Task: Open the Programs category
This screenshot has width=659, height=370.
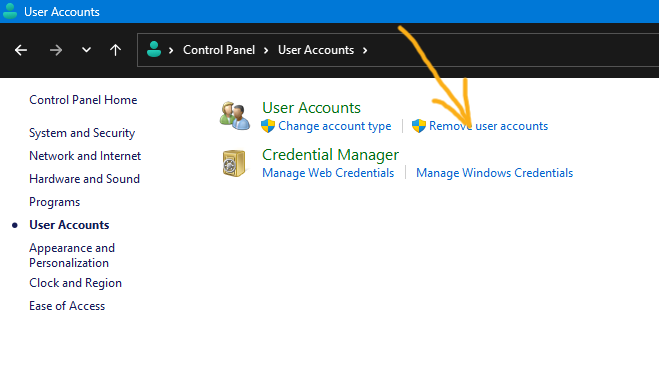Action: coord(55,202)
